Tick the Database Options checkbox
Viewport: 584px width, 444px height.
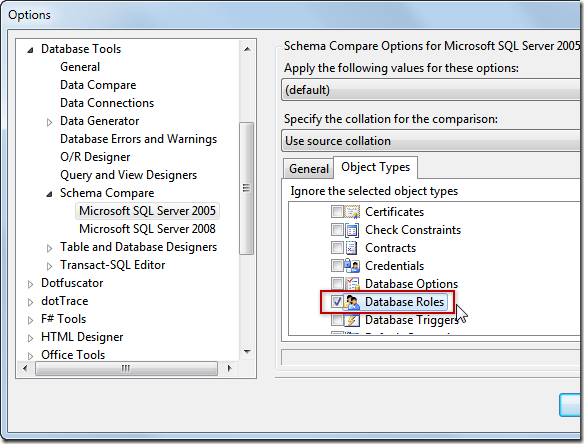click(337, 283)
